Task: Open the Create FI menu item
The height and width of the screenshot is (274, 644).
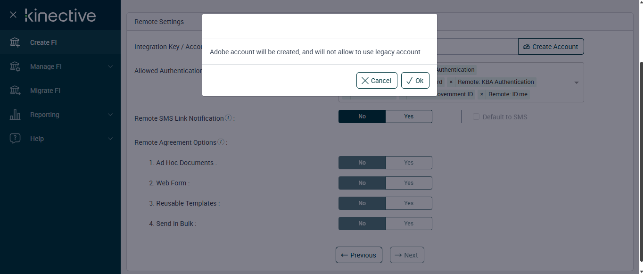Action: point(43,42)
